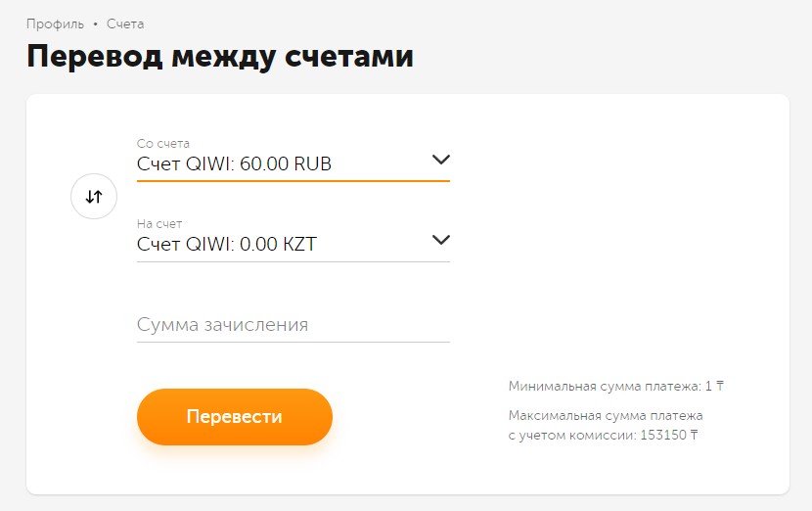The width and height of the screenshot is (812, 511).
Task: Click the "Перевод между счетами" page heading
Action: point(220,56)
